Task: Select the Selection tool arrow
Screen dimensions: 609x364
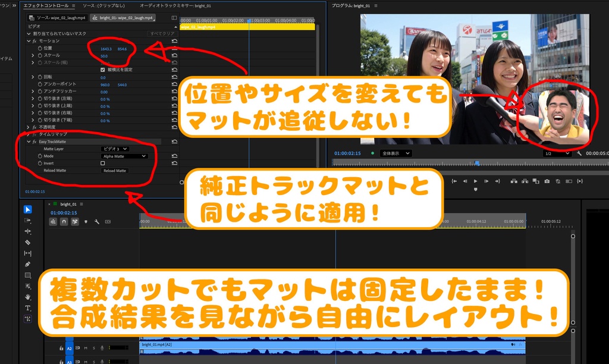Action: [x=27, y=209]
